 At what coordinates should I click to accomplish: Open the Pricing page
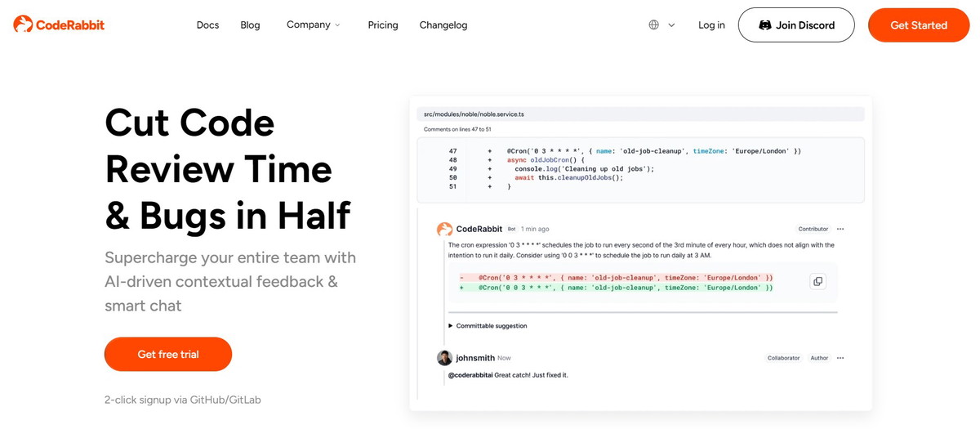[383, 25]
